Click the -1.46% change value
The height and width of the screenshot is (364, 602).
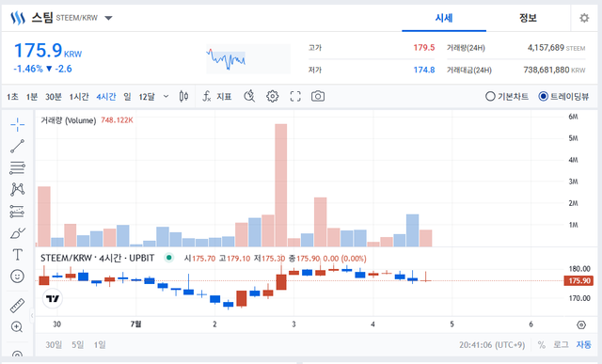point(28,69)
